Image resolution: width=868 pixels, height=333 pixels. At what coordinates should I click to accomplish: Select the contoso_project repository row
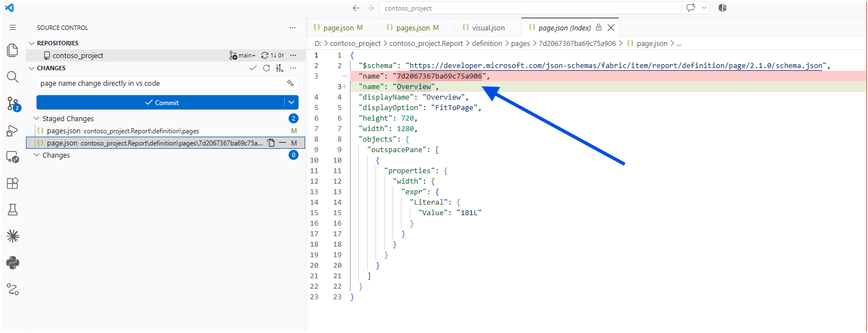166,55
